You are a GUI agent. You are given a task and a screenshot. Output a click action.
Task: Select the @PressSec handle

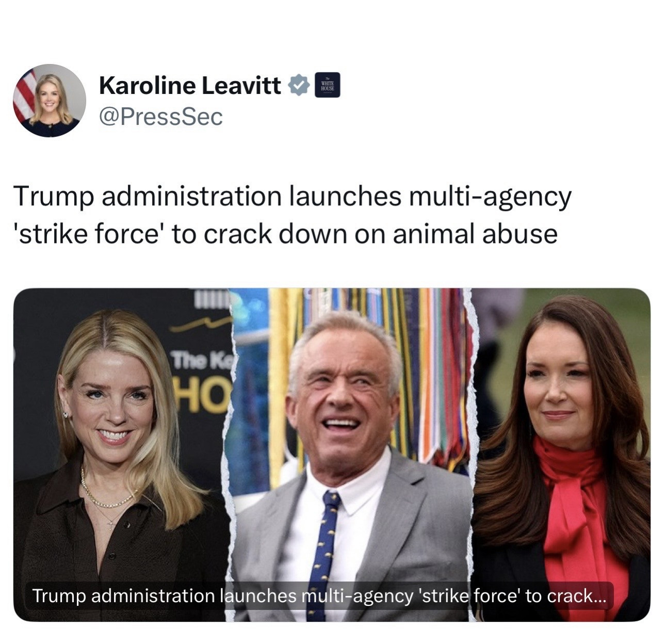tap(160, 117)
